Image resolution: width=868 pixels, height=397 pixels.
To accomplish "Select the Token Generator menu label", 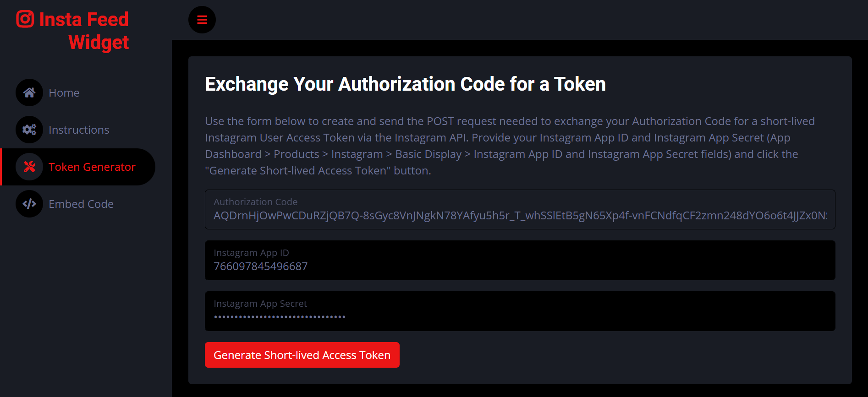I will click(x=92, y=167).
